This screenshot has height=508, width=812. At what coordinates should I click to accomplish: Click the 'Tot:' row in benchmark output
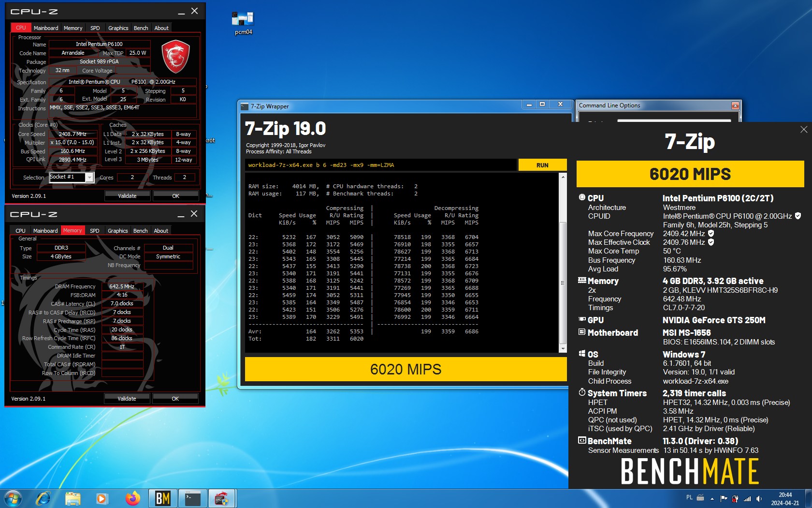[x=306, y=339]
